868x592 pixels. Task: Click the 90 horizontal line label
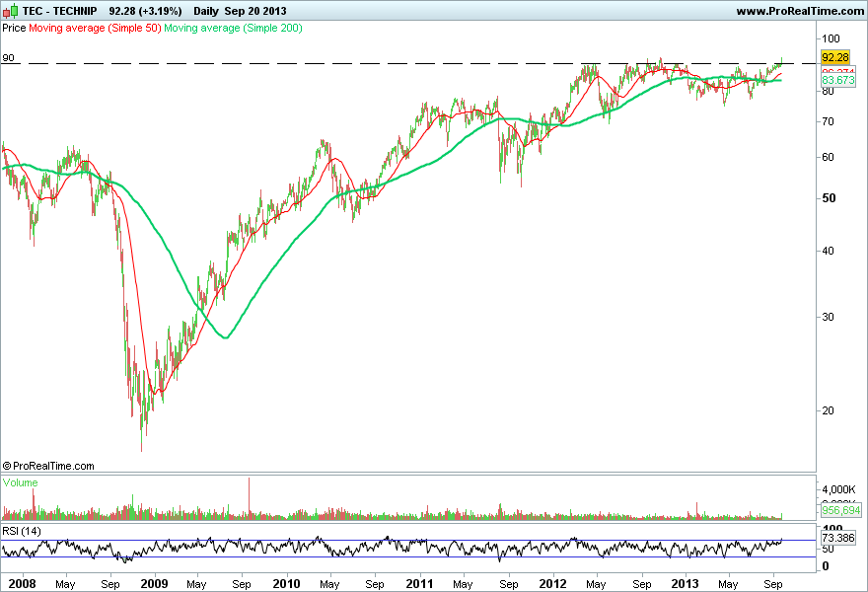[x=8, y=57]
